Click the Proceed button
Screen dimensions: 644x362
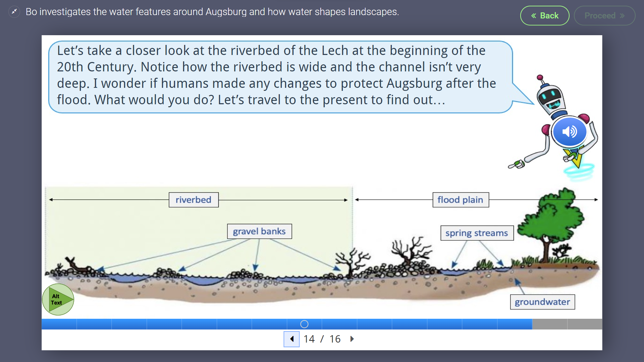tap(604, 16)
